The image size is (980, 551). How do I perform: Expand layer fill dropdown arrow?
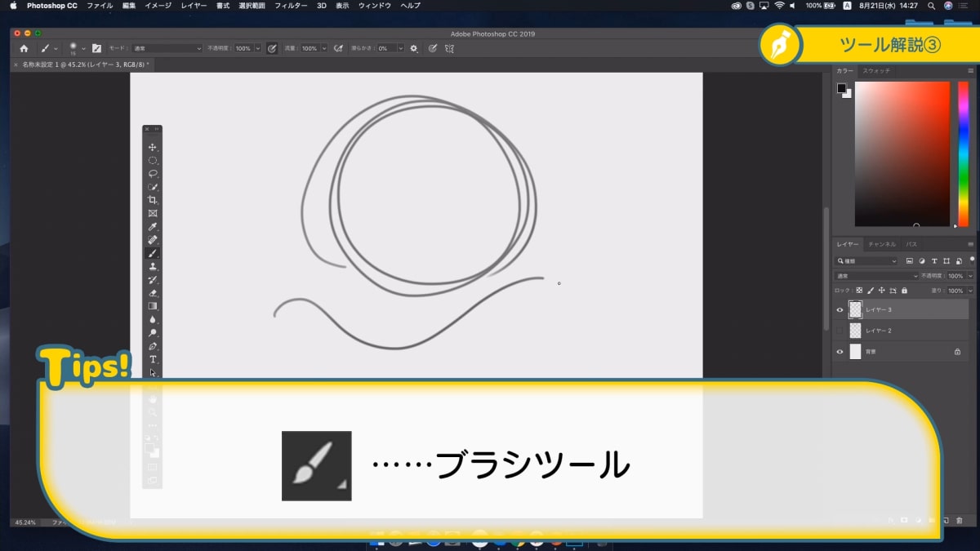[970, 290]
